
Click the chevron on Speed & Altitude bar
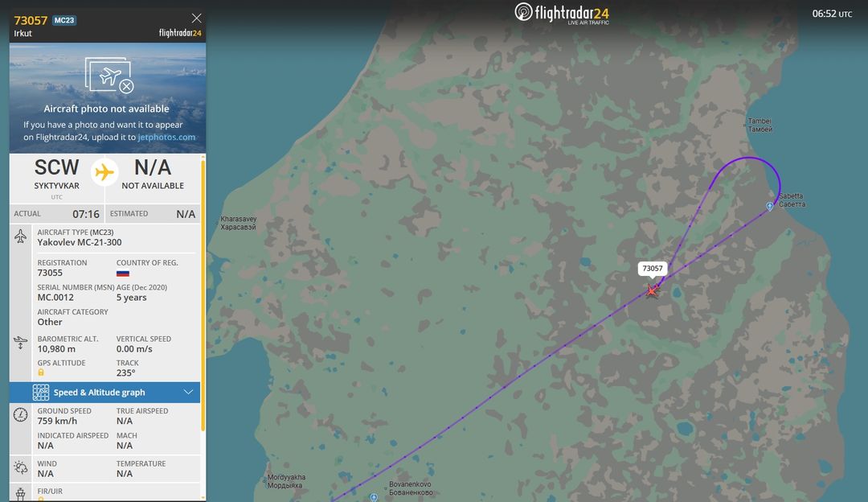tap(188, 392)
